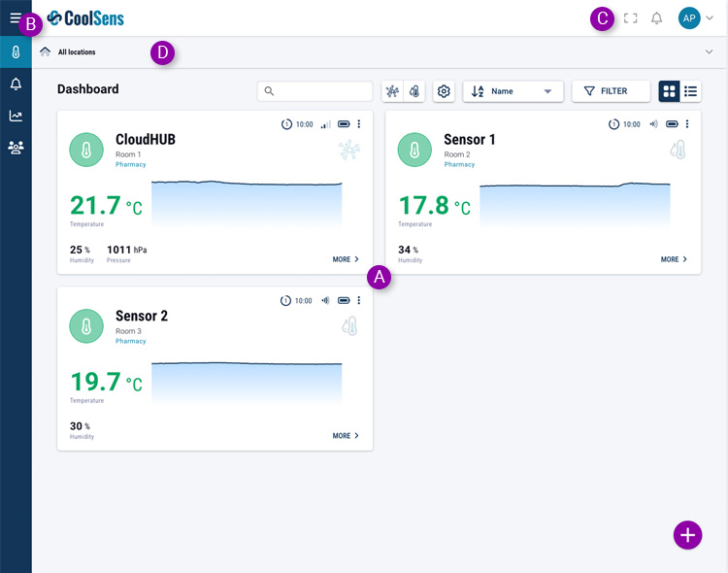Open the alarms bell in sidebar
This screenshot has width=728, height=573.
click(16, 84)
